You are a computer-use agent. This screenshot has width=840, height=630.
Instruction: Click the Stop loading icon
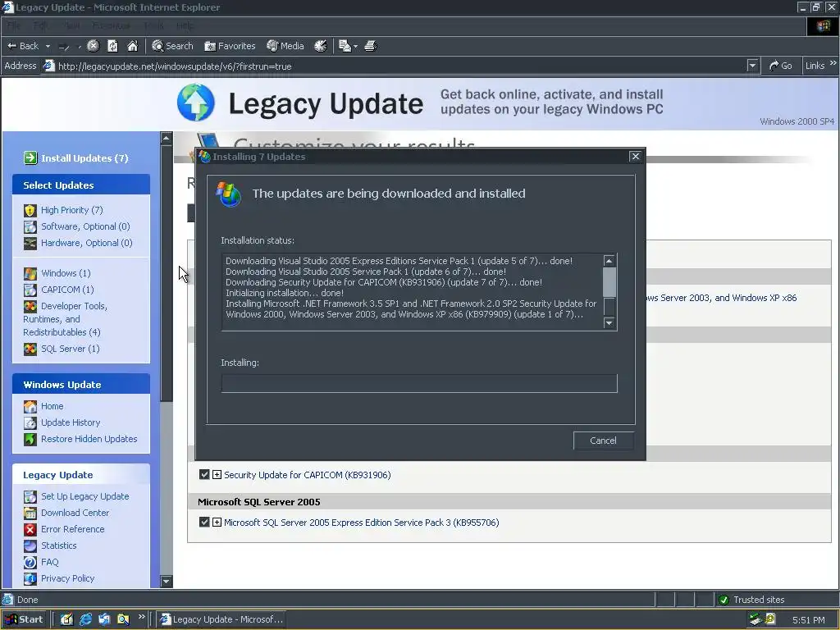pyautogui.click(x=93, y=46)
